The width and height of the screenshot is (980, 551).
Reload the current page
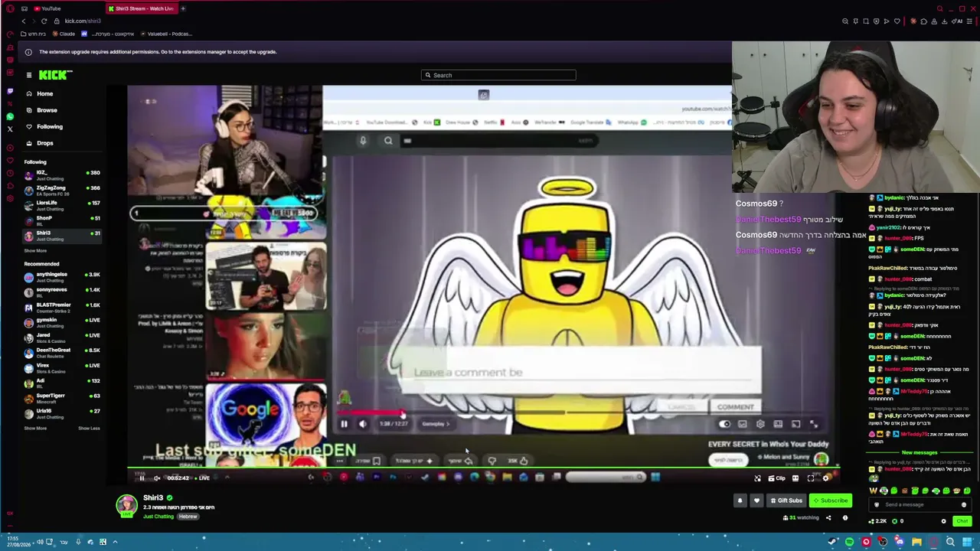44,21
